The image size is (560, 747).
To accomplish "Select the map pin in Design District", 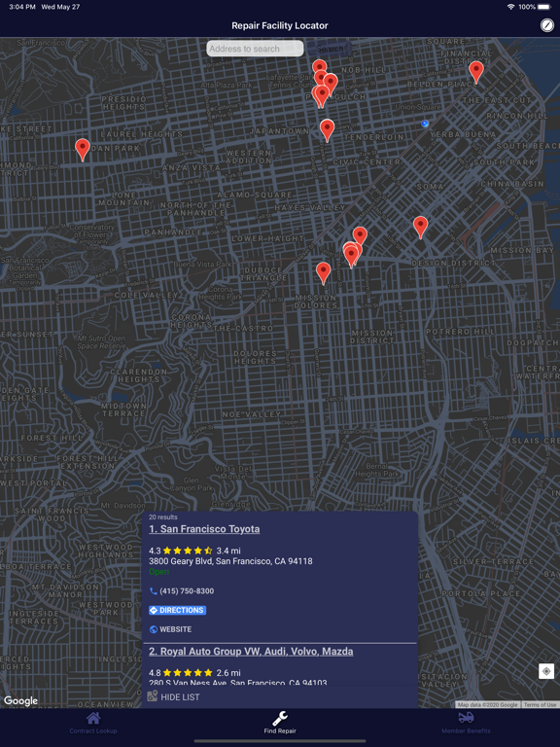I will [420, 227].
